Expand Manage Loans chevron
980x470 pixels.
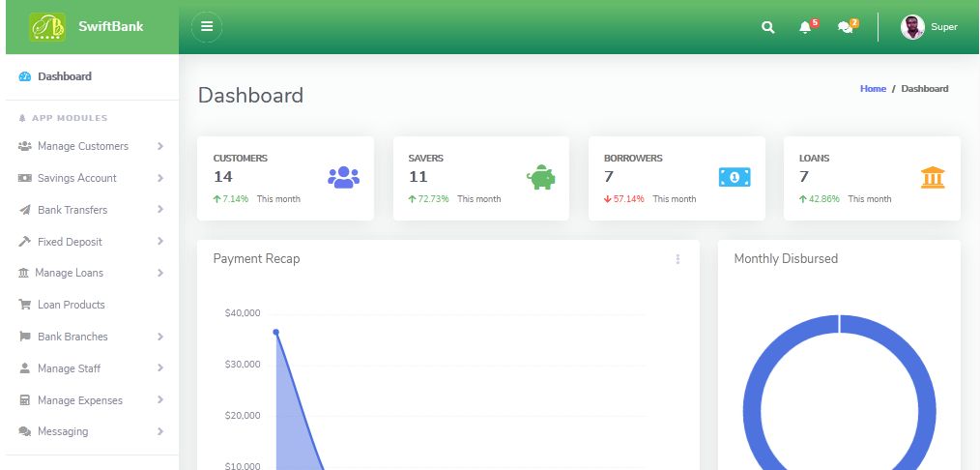(160, 273)
